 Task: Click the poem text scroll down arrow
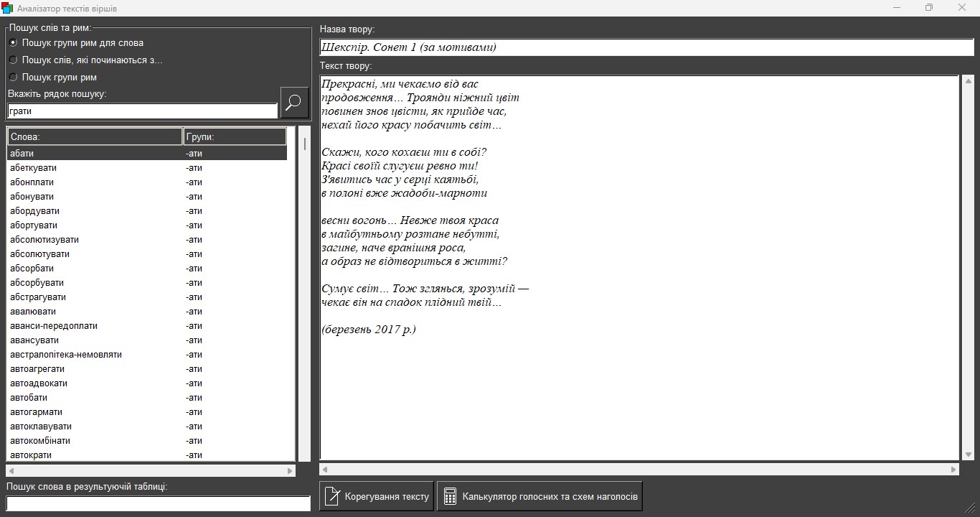[x=968, y=455]
